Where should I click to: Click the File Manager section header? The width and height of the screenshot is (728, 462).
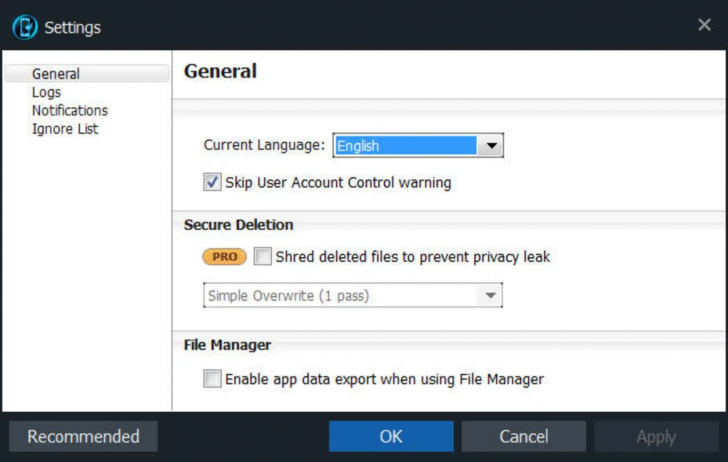coord(228,345)
